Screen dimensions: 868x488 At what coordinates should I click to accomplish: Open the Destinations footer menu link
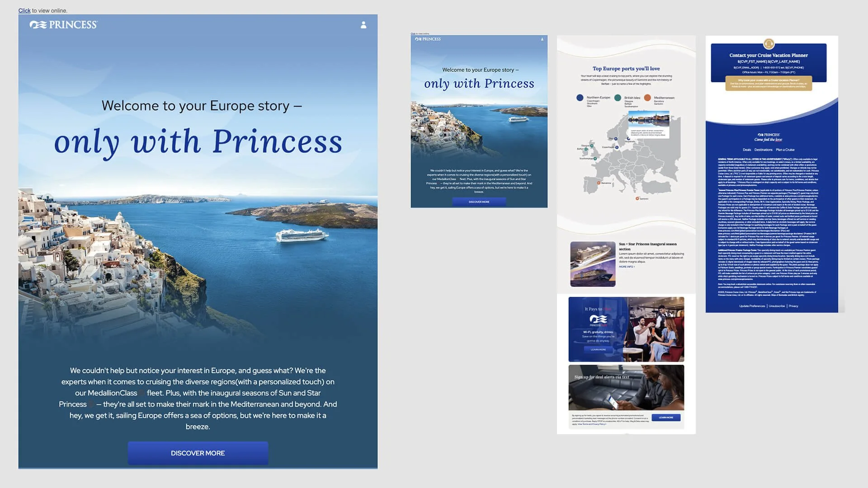click(x=763, y=150)
